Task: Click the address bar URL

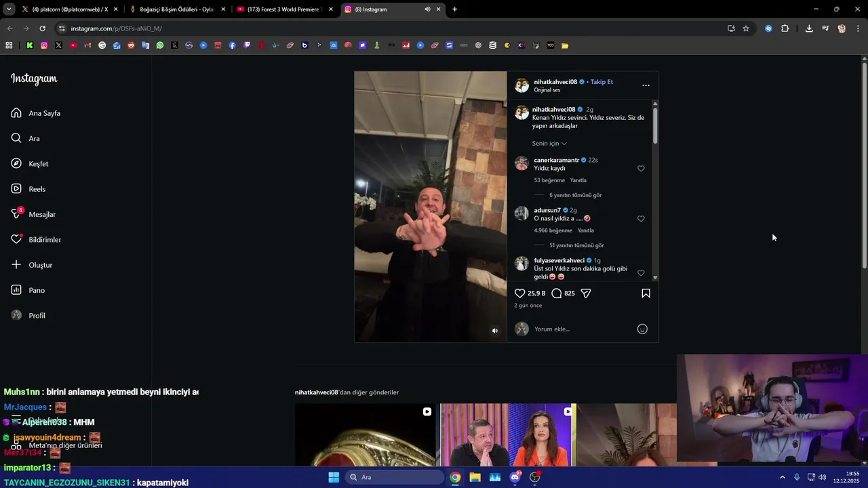Action: 116,28
